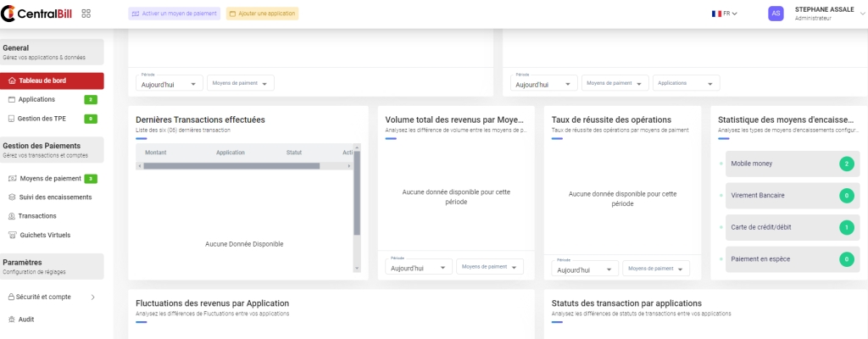Click the AS user avatar
This screenshot has height=339, width=868.
(776, 14)
